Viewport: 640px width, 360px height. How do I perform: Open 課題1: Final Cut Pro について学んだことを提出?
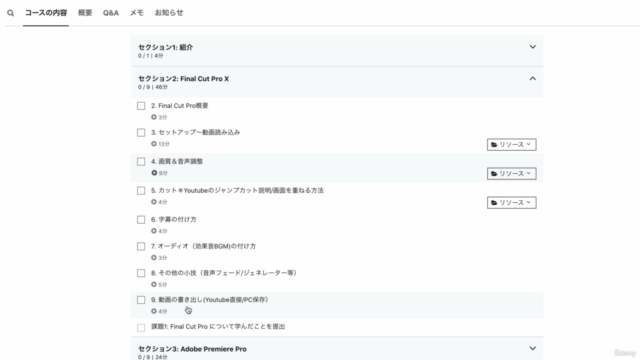point(218,327)
